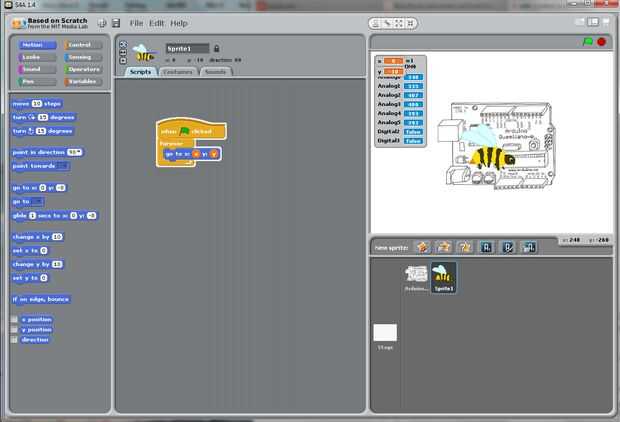Viewport: 620px width, 422px height.
Task: Paint a new sprite
Action: 423,248
